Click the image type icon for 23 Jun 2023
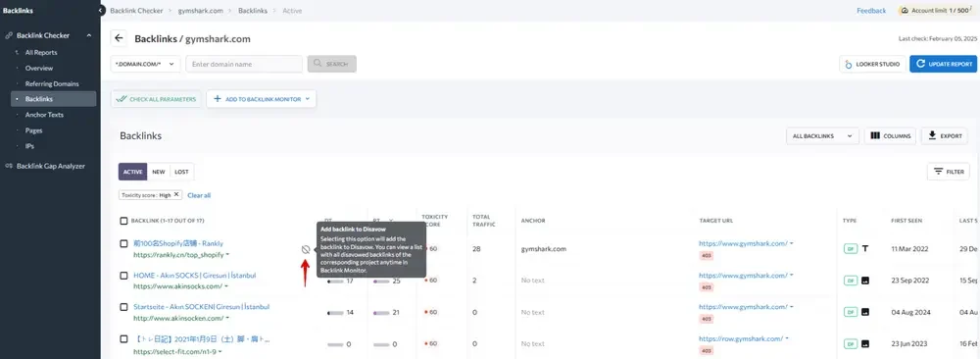This screenshot has width=980, height=359. [865, 343]
